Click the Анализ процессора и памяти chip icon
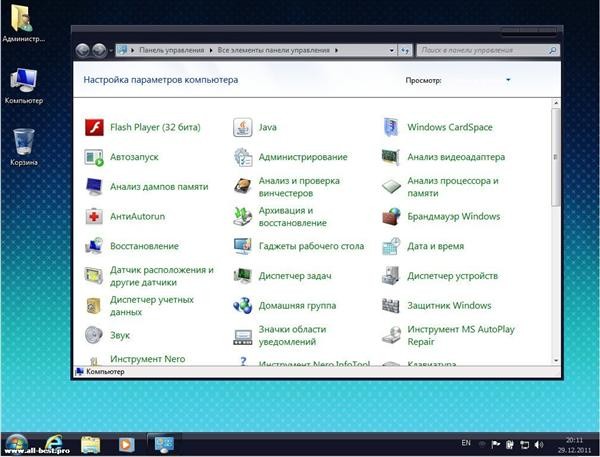 pyautogui.click(x=391, y=187)
